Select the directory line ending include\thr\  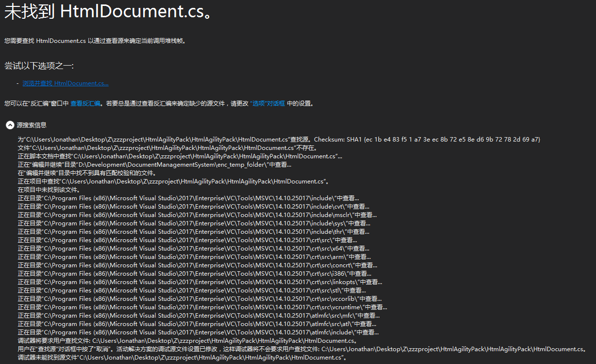194,232
